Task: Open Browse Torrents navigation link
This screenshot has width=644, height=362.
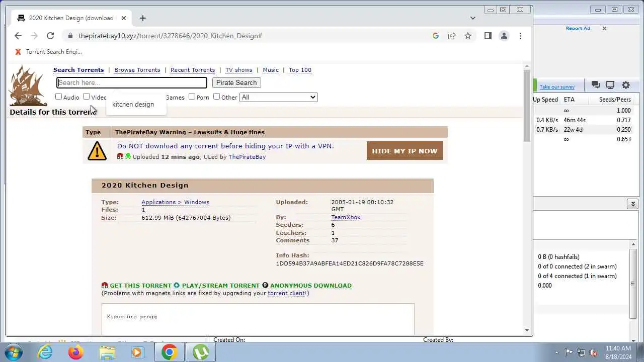Action: 137,70
